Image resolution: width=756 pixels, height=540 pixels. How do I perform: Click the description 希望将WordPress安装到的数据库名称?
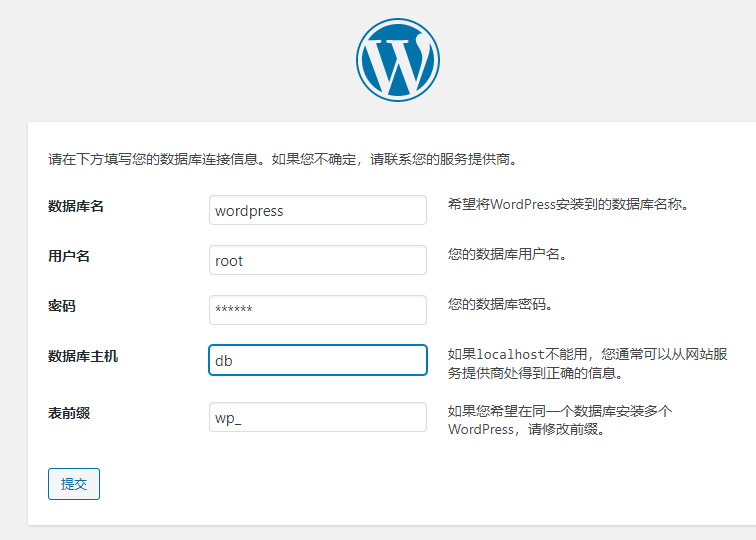(568, 204)
